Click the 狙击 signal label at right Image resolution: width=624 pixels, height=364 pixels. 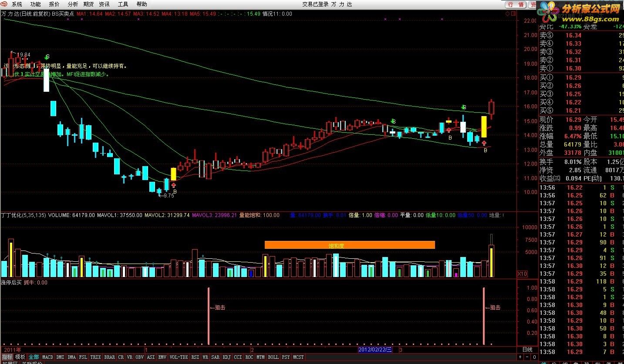click(x=493, y=307)
